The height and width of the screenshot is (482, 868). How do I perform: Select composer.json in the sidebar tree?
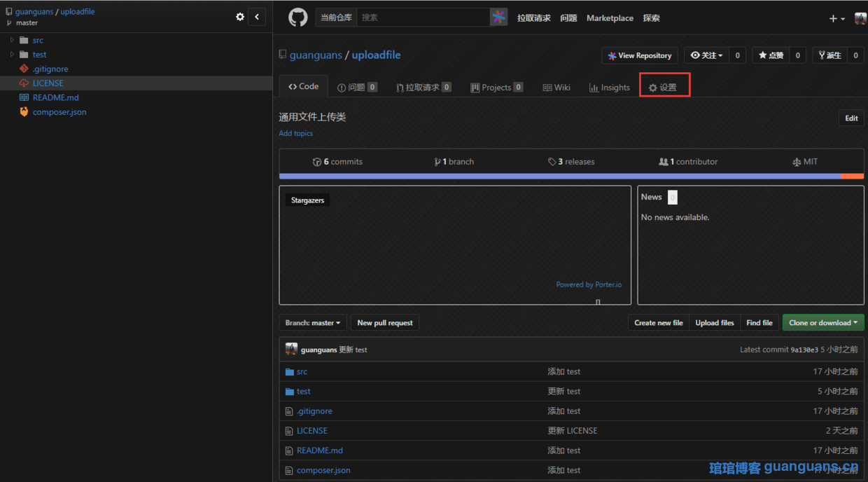click(59, 112)
